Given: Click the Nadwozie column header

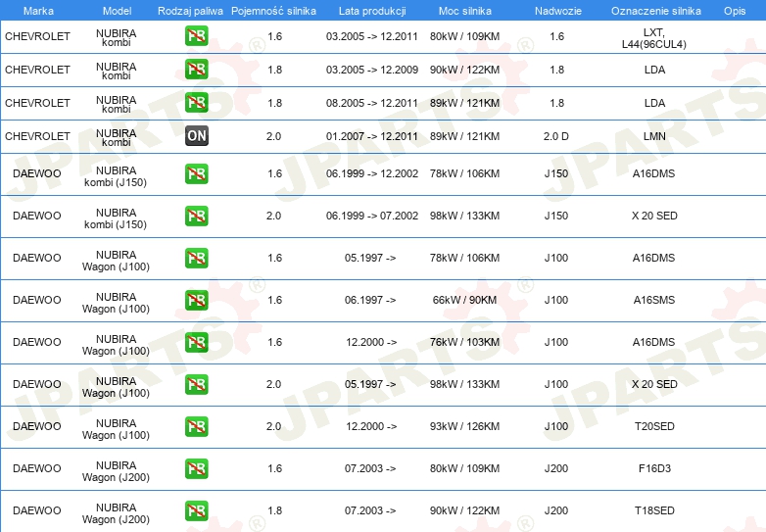Looking at the screenshot, I should tap(558, 11).
